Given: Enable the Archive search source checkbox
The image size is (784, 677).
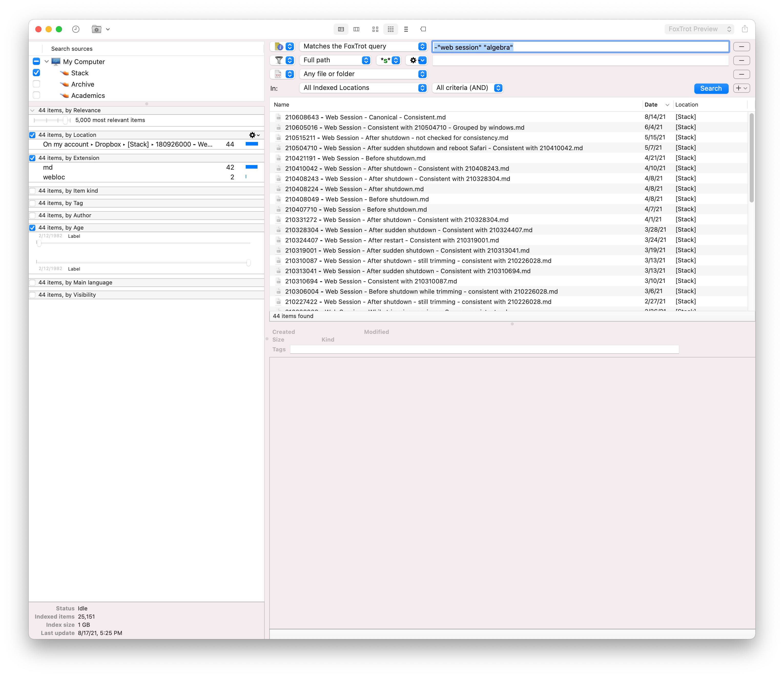Looking at the screenshot, I should tap(37, 84).
